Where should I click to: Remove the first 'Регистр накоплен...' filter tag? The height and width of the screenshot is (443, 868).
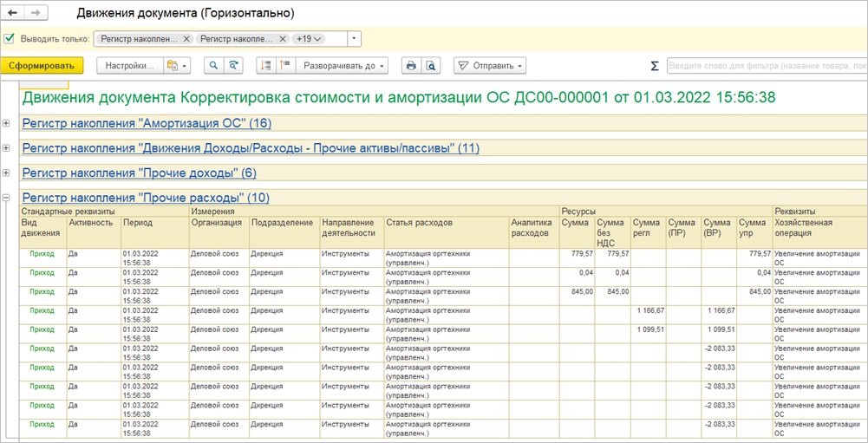(186, 39)
